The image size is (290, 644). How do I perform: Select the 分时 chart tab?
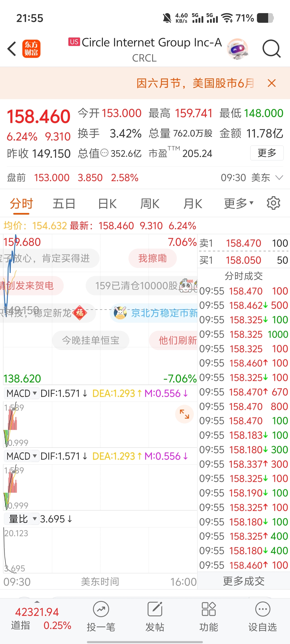pos(21,204)
